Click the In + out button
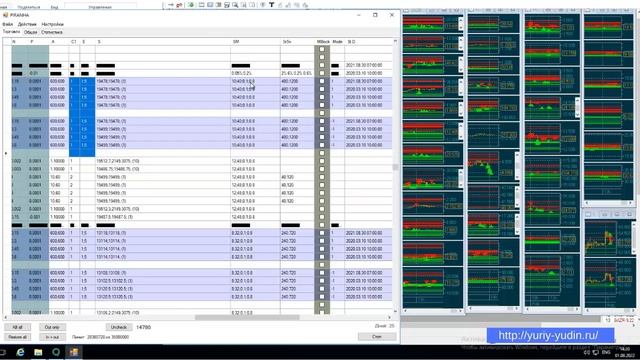640x360 pixels. coord(52,337)
